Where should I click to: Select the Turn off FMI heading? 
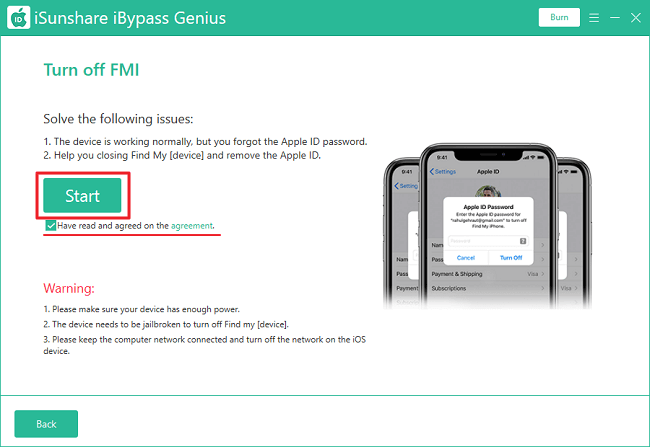[x=91, y=70]
